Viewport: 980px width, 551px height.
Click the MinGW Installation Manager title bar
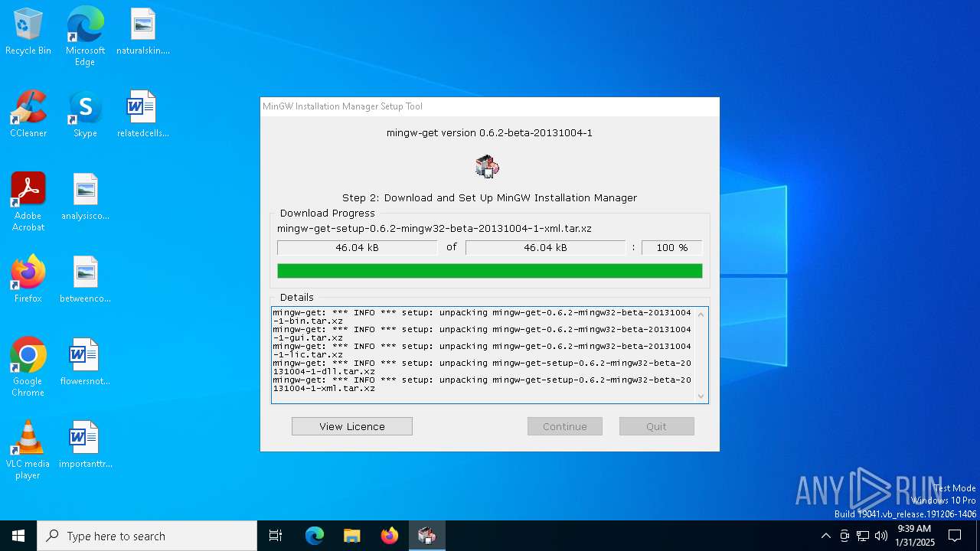490,106
